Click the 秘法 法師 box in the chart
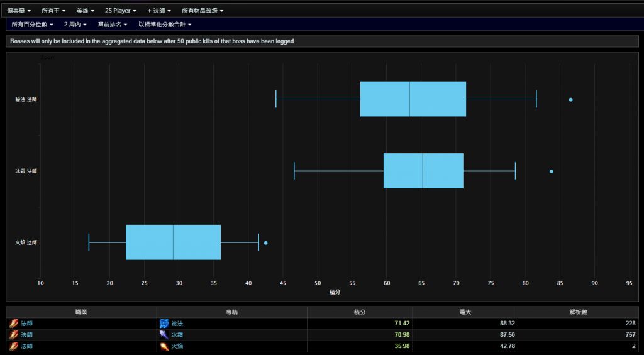The height and width of the screenshot is (355, 644). 413,99
